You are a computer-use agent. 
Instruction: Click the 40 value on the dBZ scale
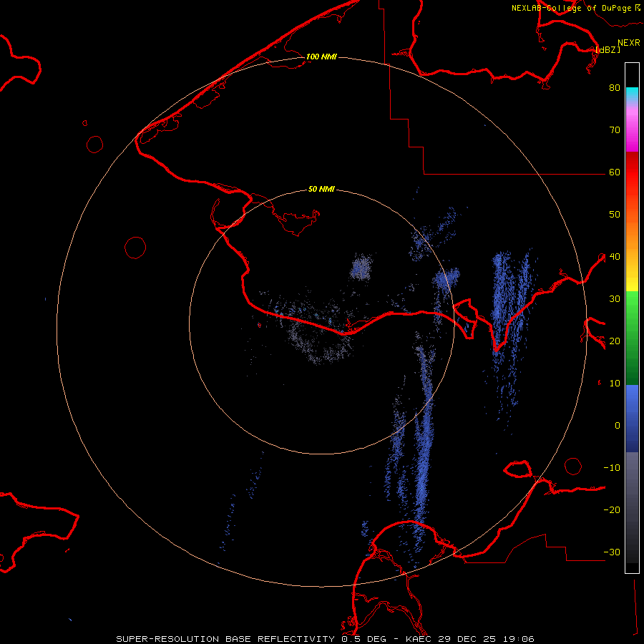[615, 257]
